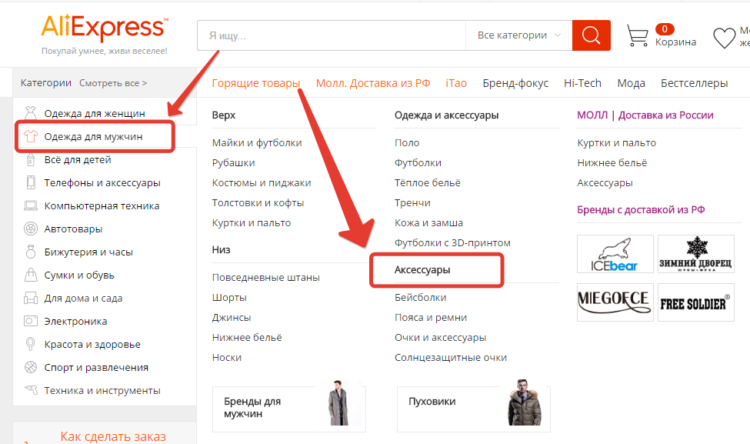
Task: Open the Все категории dropdown
Action: 518,35
